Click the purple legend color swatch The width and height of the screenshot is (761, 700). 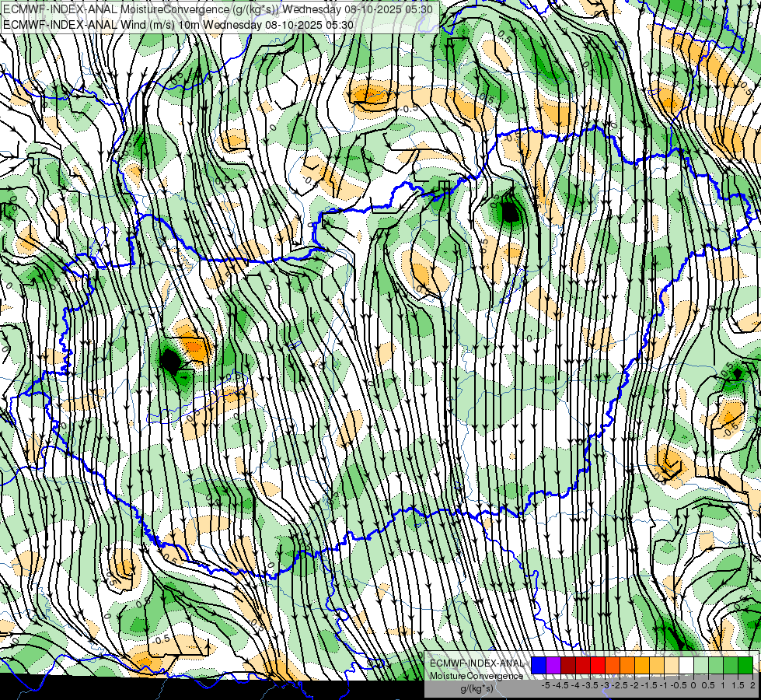[x=553, y=665]
